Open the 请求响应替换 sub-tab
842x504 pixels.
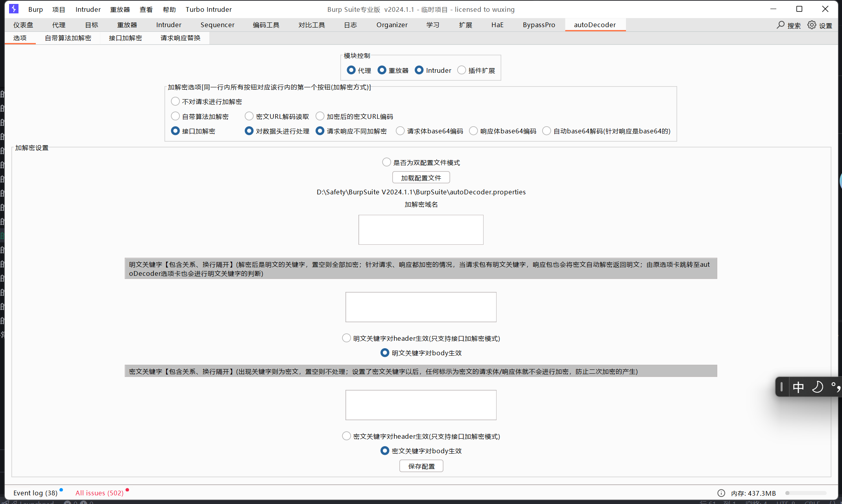click(x=181, y=38)
